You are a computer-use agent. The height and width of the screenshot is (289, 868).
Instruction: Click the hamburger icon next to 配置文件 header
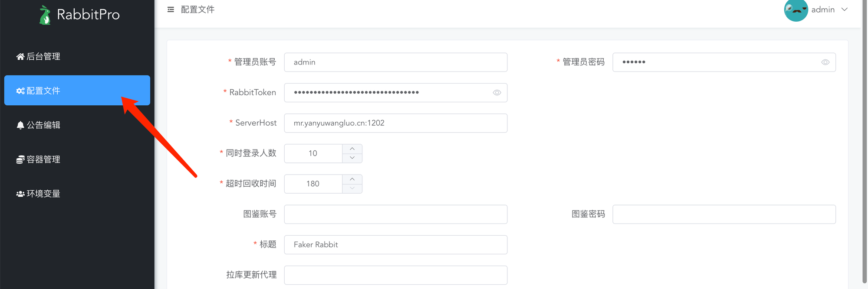pos(171,9)
